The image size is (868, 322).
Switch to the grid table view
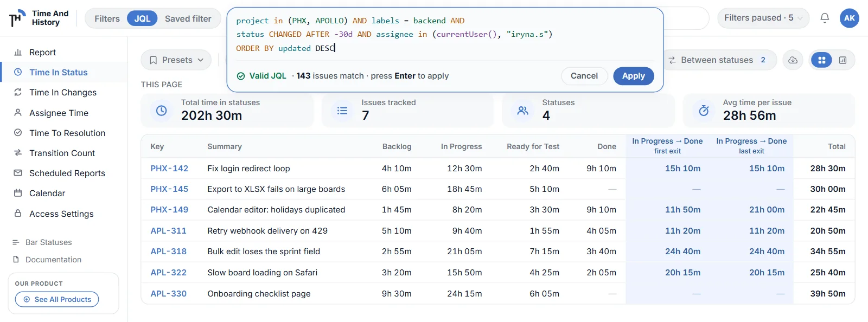click(822, 60)
